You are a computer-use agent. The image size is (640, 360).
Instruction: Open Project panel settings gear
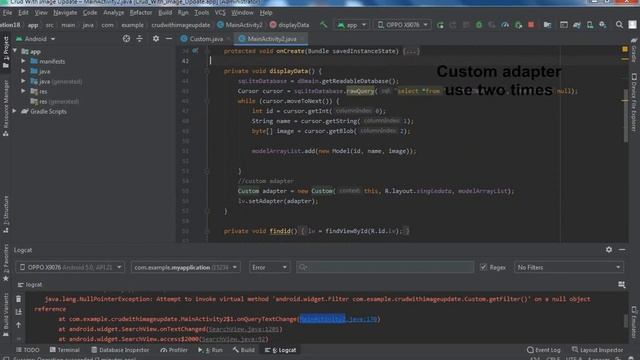click(x=156, y=38)
